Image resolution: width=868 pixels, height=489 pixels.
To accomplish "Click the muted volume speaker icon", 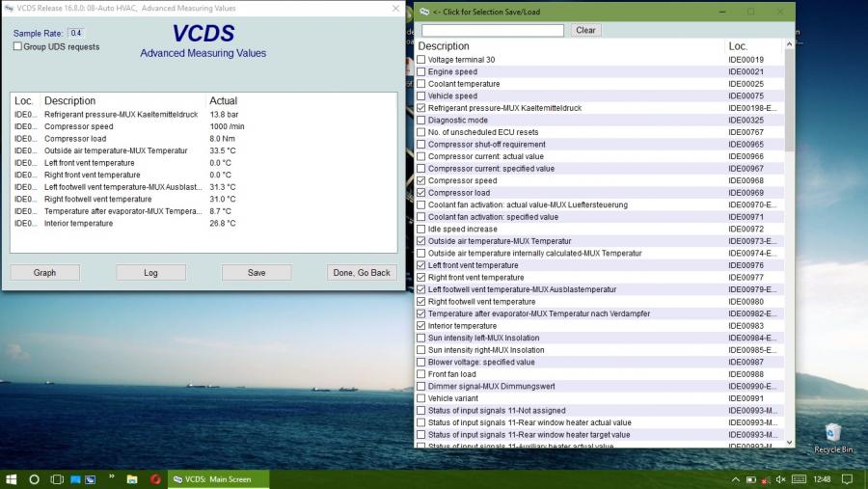I will click(781, 479).
